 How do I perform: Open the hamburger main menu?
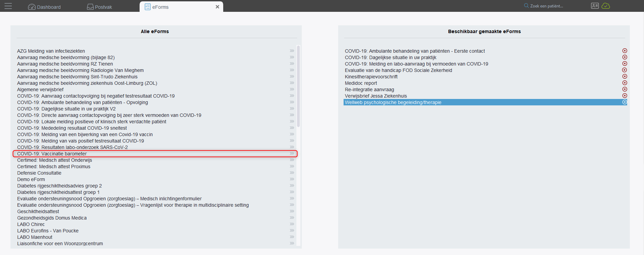point(8,6)
